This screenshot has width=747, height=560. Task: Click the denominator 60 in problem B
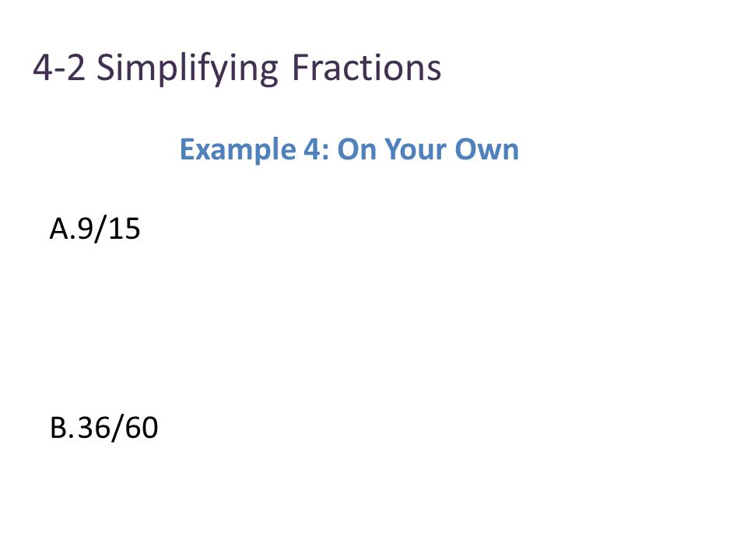[x=142, y=428]
